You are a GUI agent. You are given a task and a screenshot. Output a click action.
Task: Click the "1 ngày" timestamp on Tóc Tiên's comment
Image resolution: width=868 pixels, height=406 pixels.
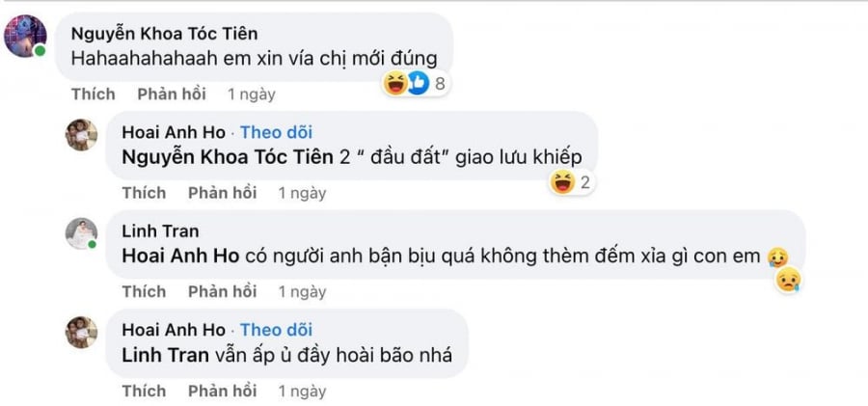pos(251,94)
